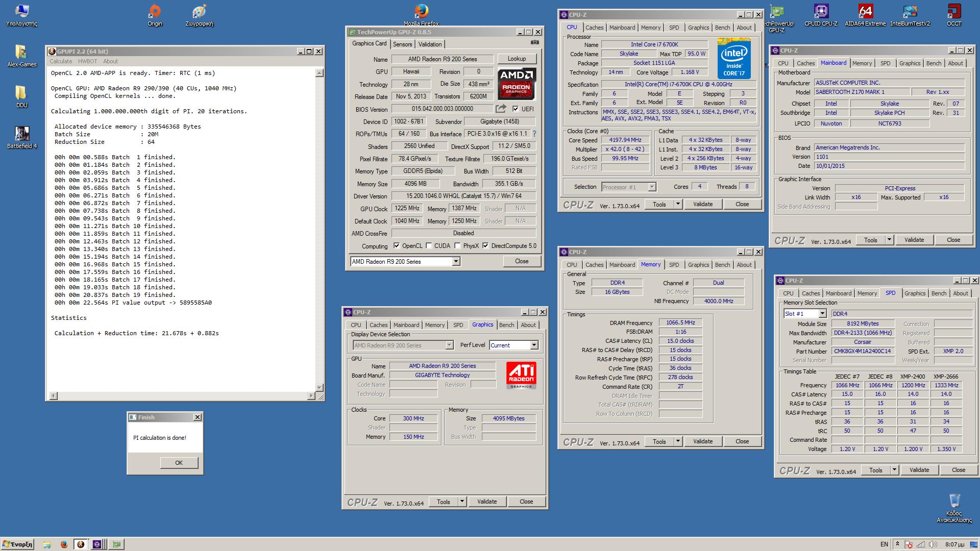The image size is (980, 551).
Task: Show hidden tray icons arrow
Action: pyautogui.click(x=897, y=544)
